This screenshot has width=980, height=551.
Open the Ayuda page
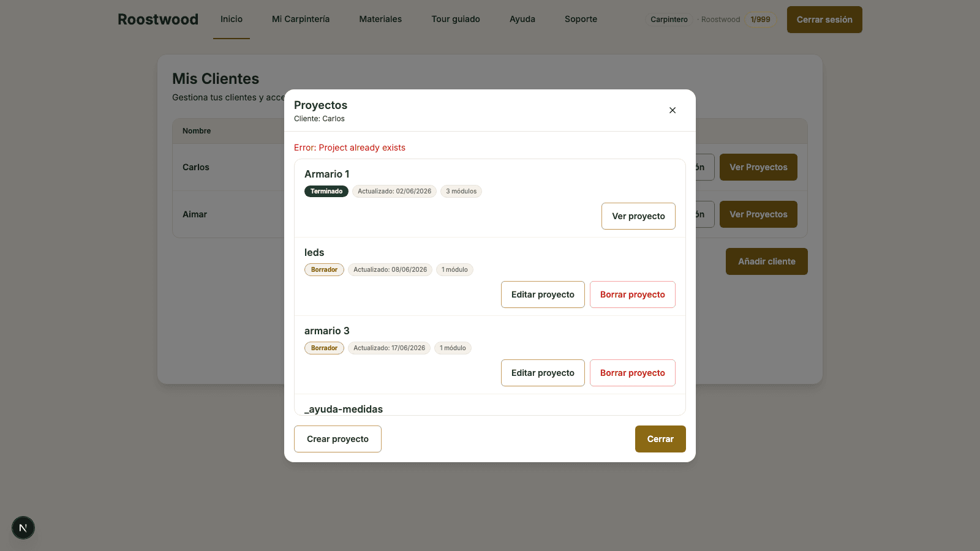click(x=522, y=20)
